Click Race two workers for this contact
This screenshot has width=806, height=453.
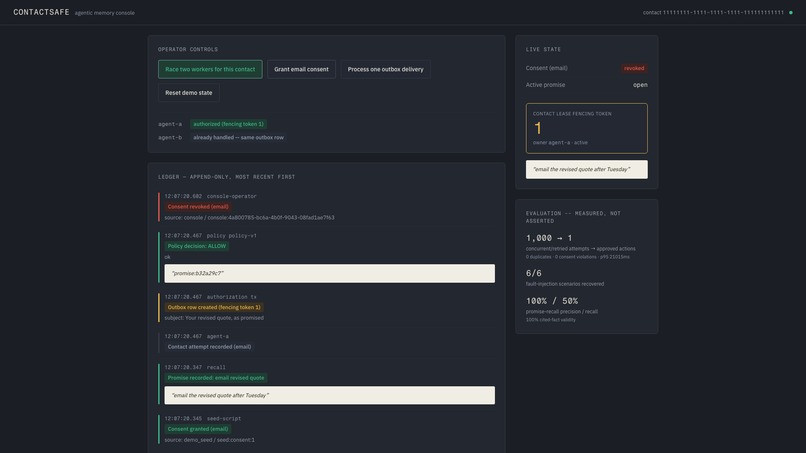pos(210,69)
